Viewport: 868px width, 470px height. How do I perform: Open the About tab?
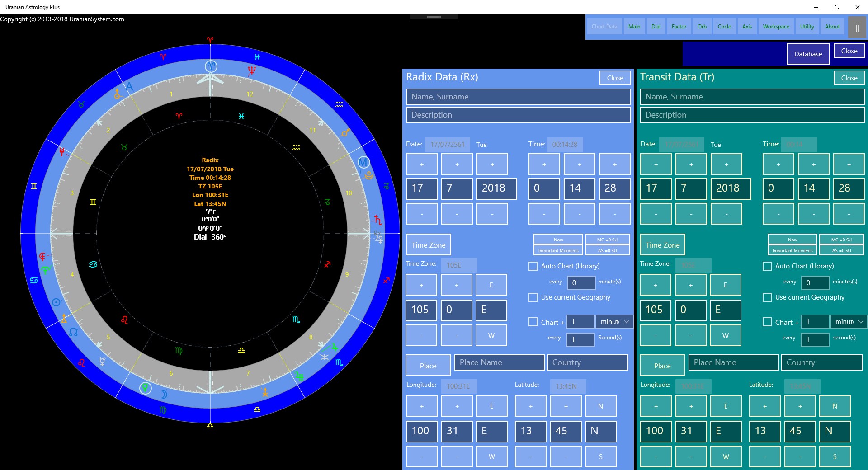[x=832, y=27]
